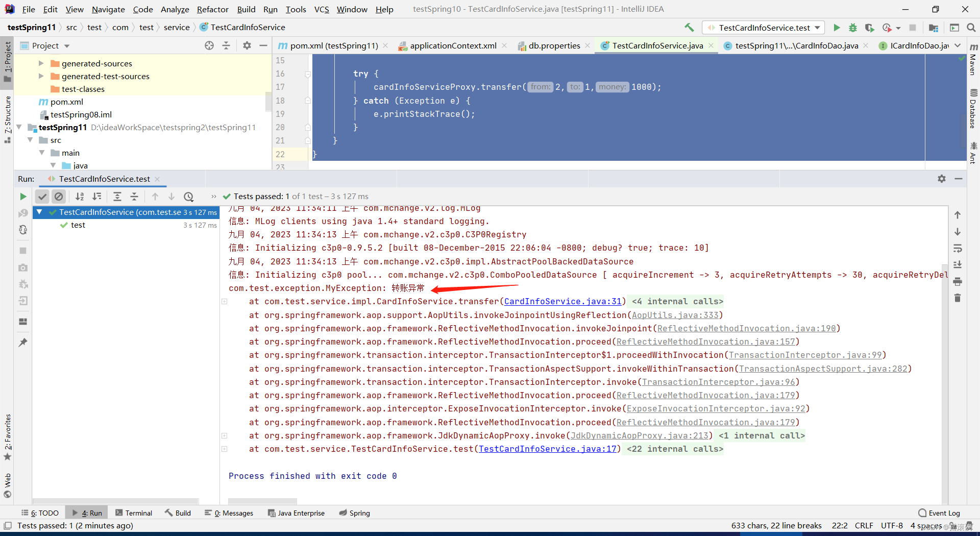Toggle Show Passed tests checkmark button
Viewport: 980px width, 536px height.
pos(42,197)
